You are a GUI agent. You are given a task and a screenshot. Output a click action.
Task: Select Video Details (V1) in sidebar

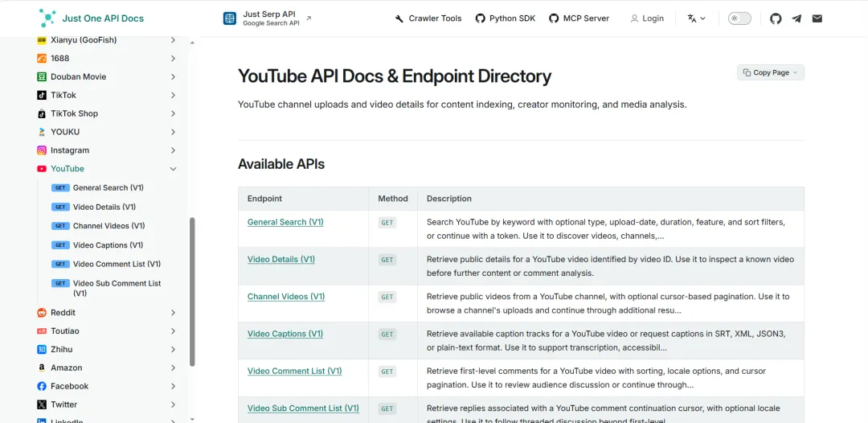(104, 207)
